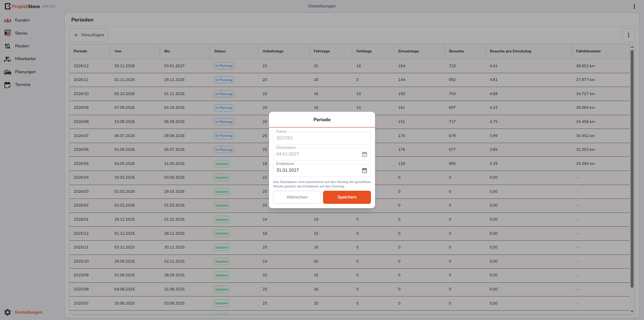Select the period row 2025/12
The image size is (644, 320).
coord(349,233)
